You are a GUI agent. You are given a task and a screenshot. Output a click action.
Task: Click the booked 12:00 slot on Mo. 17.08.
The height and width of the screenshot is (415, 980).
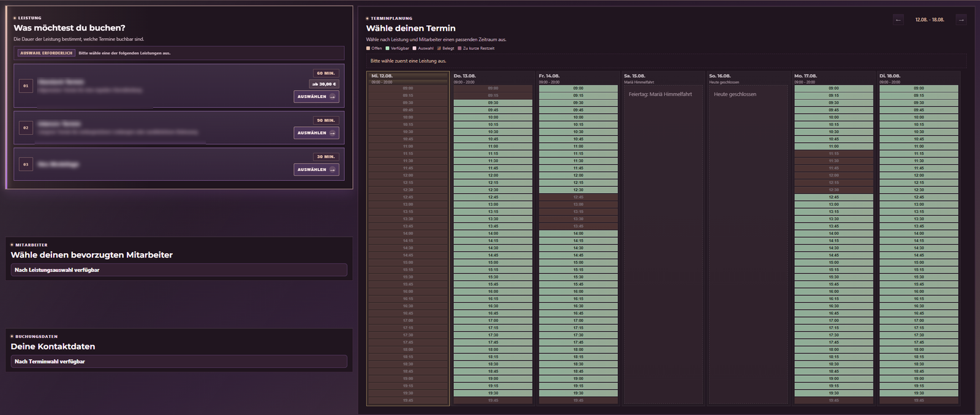coord(834,175)
